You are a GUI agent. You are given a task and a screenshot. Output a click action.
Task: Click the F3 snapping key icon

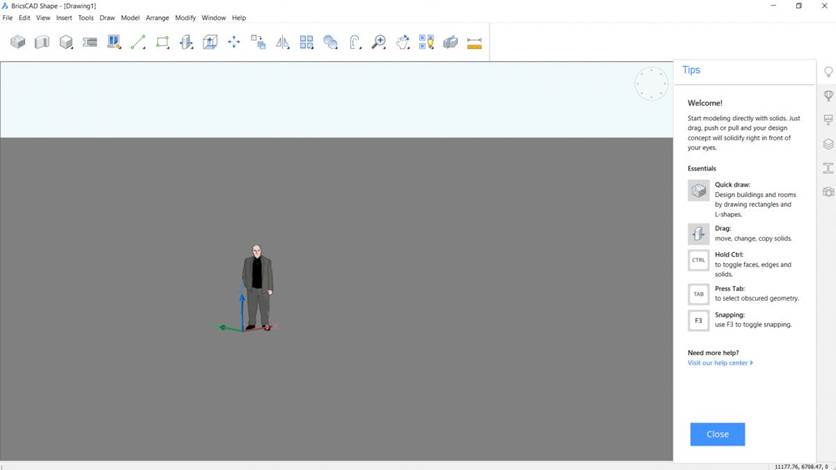point(698,321)
